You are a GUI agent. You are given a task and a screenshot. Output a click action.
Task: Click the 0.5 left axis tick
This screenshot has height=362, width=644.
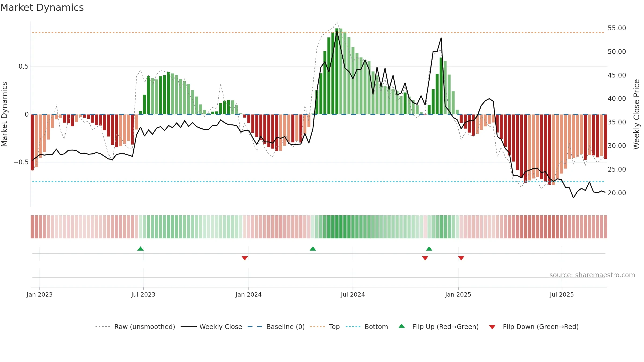[24, 66]
